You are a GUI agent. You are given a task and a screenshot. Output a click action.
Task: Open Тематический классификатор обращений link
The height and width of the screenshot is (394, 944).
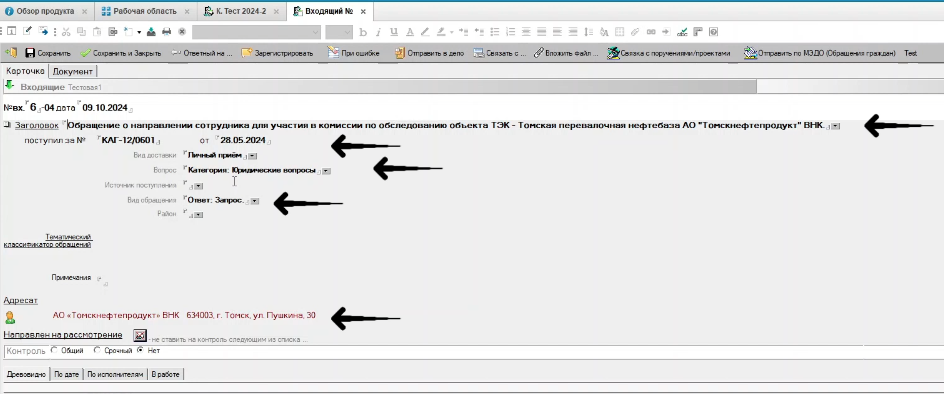[48, 241]
